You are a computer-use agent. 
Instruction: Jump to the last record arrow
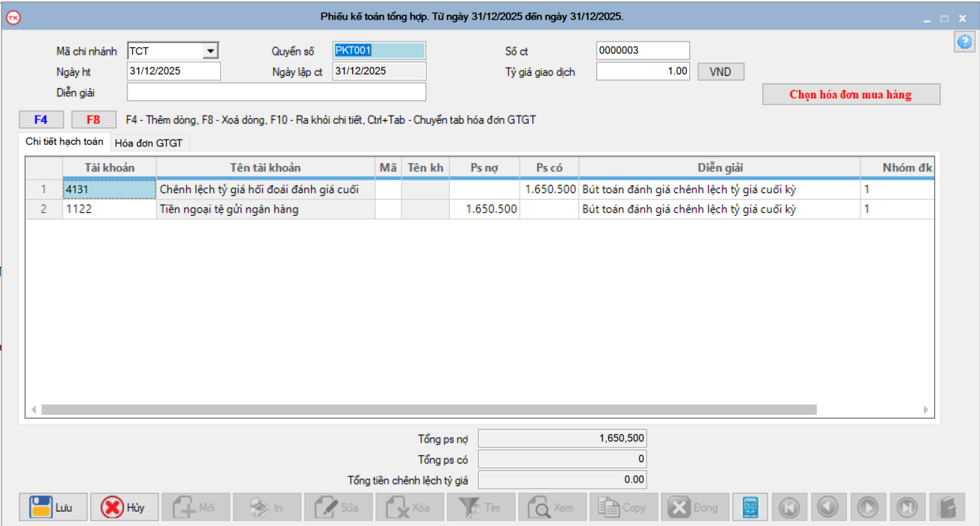[906, 507]
